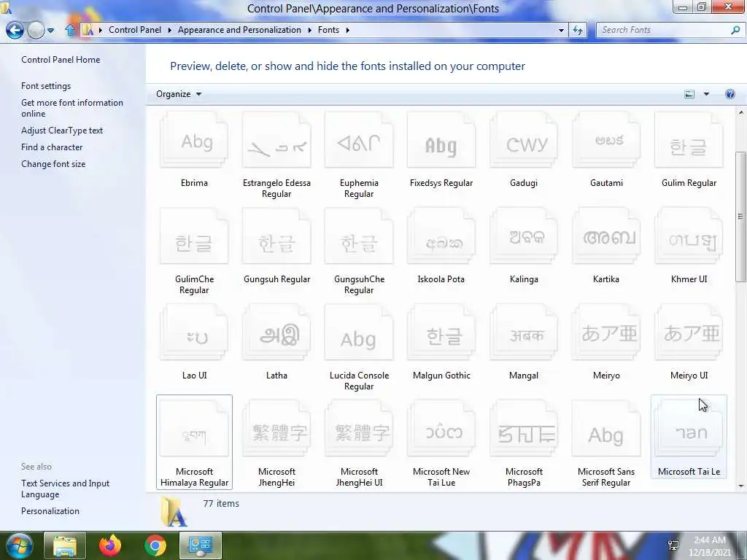Refresh the Fonts folder view
This screenshot has width=747, height=560.
pyautogui.click(x=578, y=30)
